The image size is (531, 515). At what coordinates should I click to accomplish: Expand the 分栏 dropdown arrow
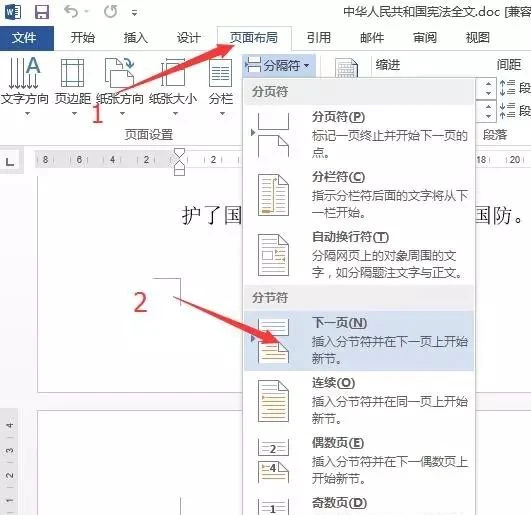click(x=222, y=114)
